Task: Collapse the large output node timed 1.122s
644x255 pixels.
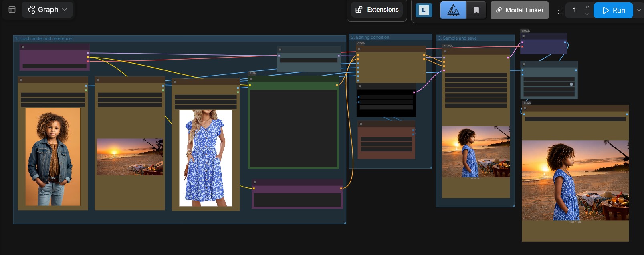Action: (x=525, y=108)
